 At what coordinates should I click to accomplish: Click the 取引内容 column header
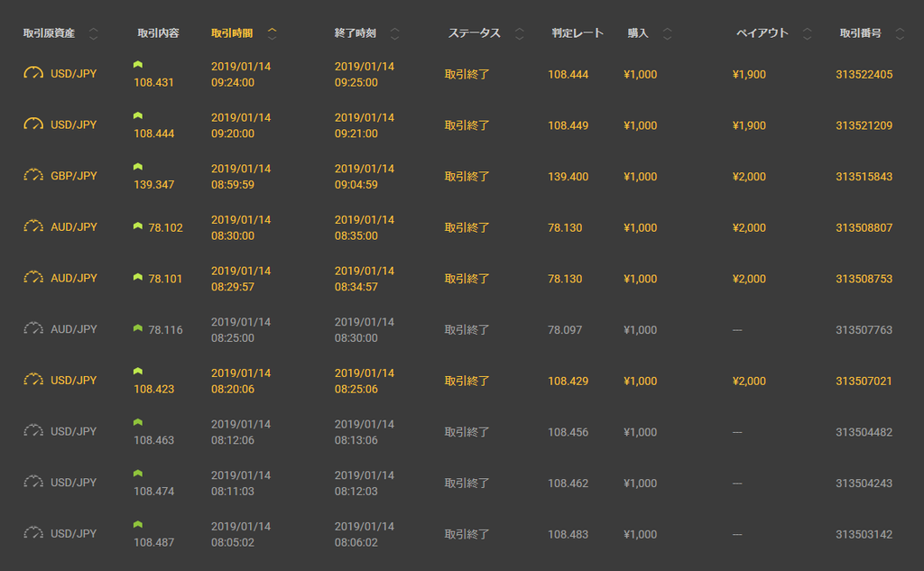tap(158, 33)
